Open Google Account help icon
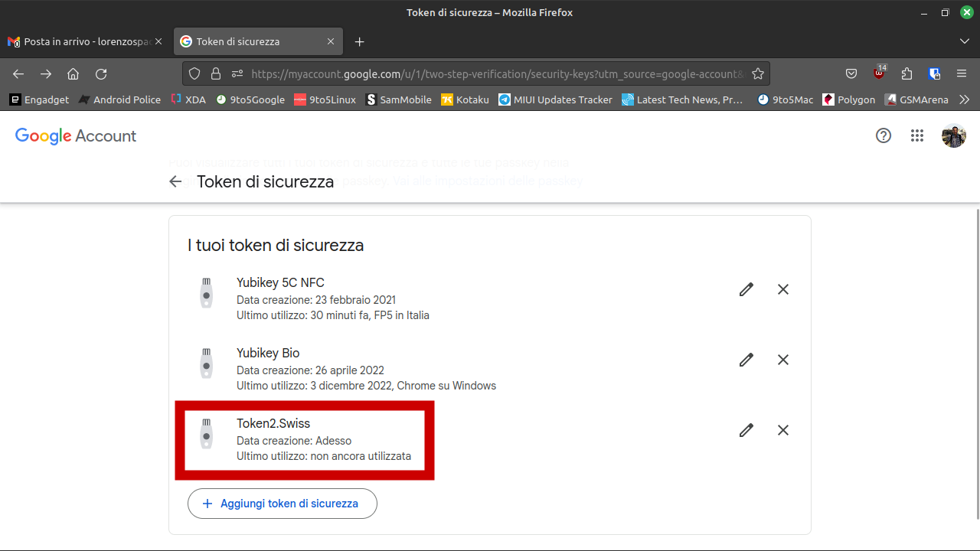 [x=884, y=135]
